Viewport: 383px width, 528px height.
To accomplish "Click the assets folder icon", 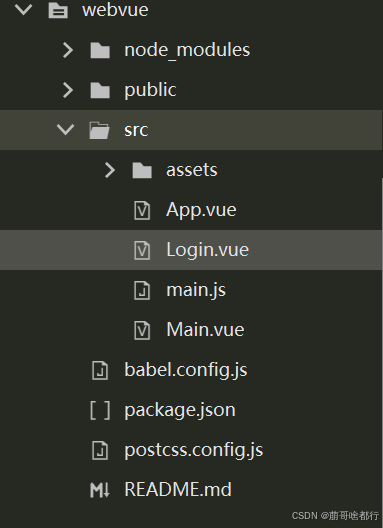I will tap(142, 170).
